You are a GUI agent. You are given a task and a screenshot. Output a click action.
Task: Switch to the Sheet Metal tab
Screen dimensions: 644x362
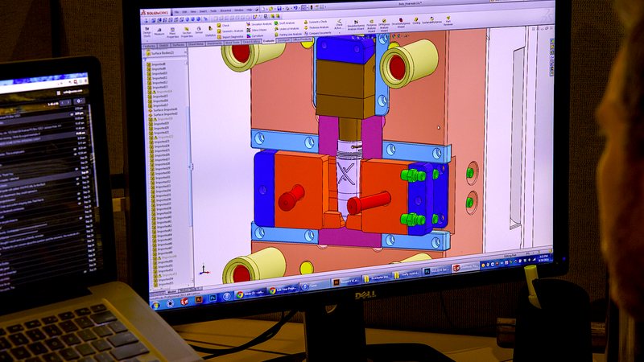(196, 44)
